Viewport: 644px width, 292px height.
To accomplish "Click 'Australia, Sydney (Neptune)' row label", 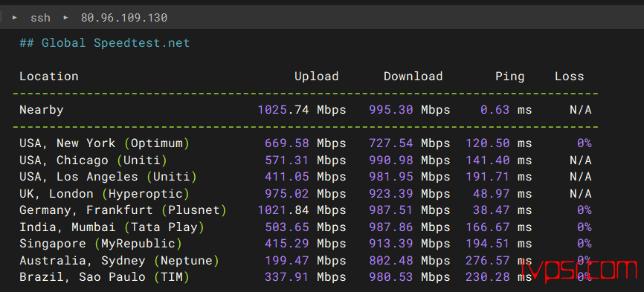I will coord(119,260).
